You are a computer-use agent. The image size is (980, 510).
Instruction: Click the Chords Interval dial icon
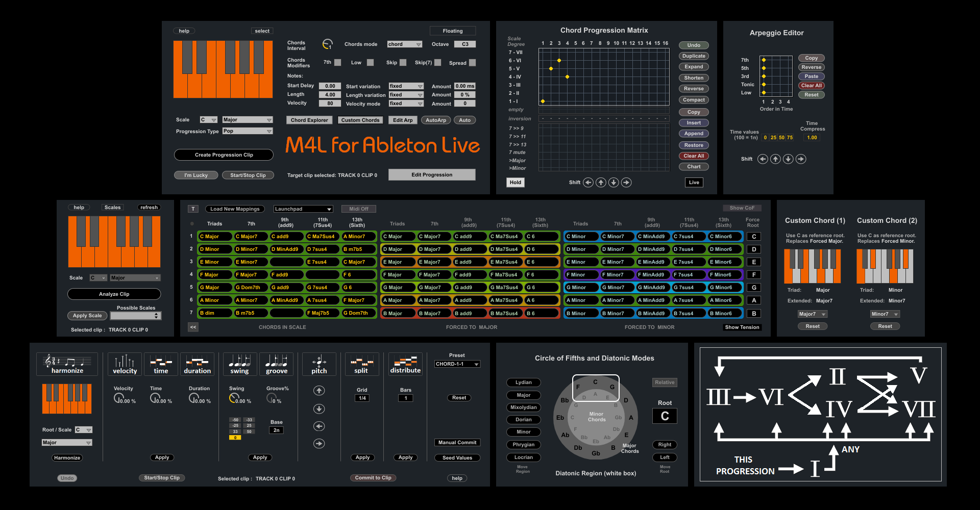pos(328,44)
